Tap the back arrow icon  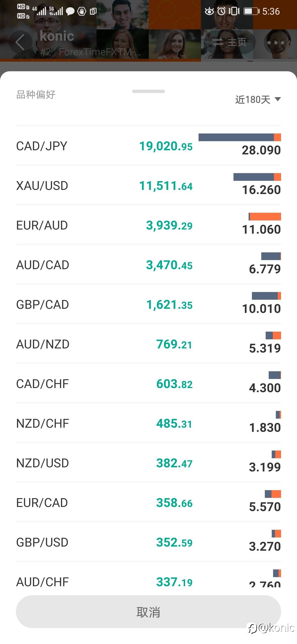[20, 42]
